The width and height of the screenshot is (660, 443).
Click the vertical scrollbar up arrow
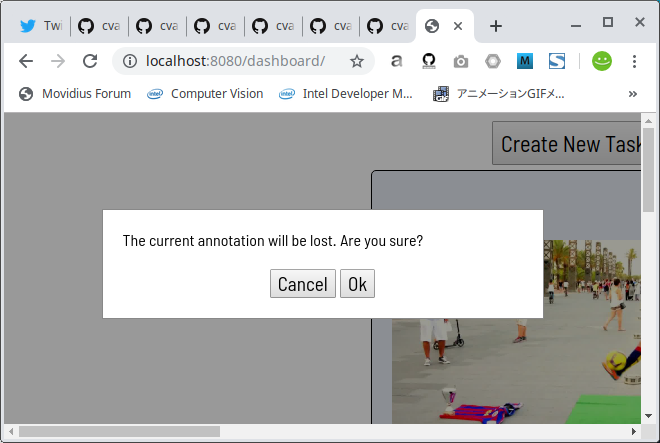pyautogui.click(x=648, y=120)
